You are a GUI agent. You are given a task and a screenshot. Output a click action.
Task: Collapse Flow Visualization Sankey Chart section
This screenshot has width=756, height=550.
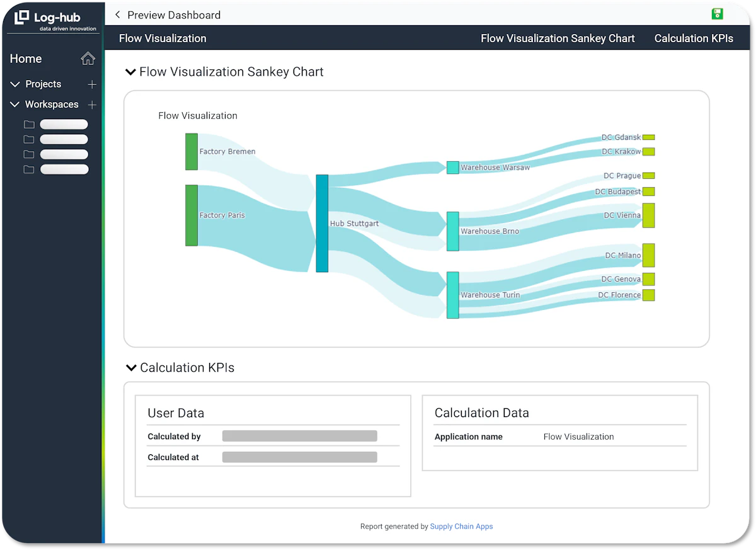point(130,72)
